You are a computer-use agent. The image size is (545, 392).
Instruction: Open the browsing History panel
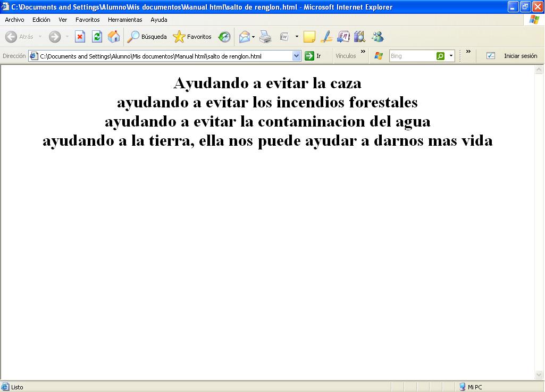pyautogui.click(x=225, y=37)
